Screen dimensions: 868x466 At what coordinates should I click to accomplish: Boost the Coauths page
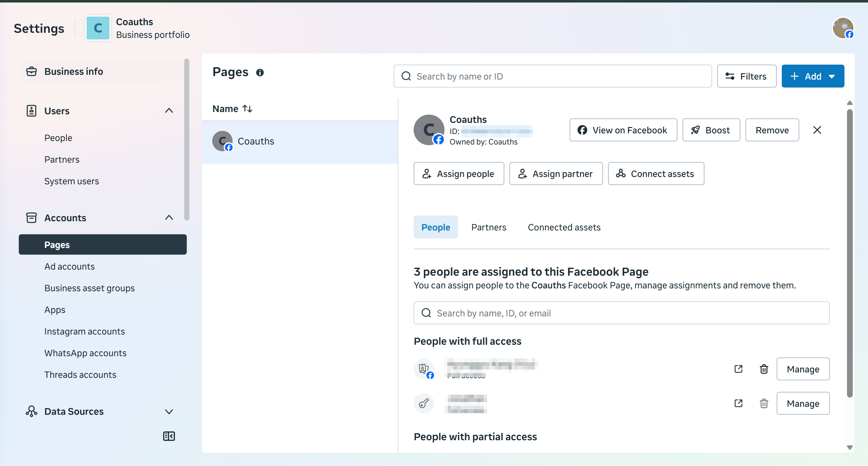pos(711,130)
